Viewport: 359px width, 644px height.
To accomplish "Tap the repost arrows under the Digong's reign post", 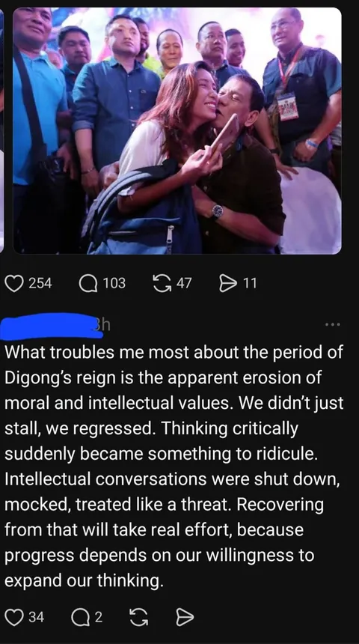I will coord(138,617).
